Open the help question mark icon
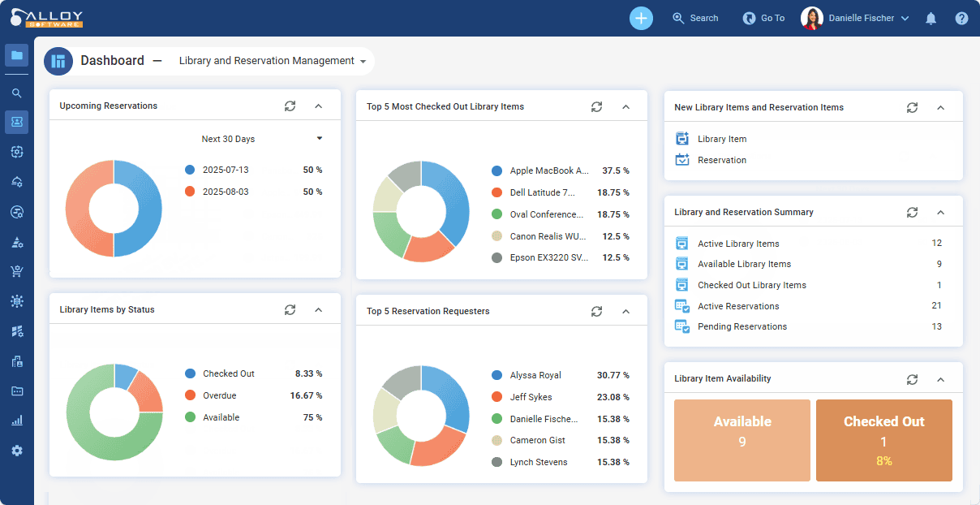This screenshot has height=505, width=980. (961, 19)
